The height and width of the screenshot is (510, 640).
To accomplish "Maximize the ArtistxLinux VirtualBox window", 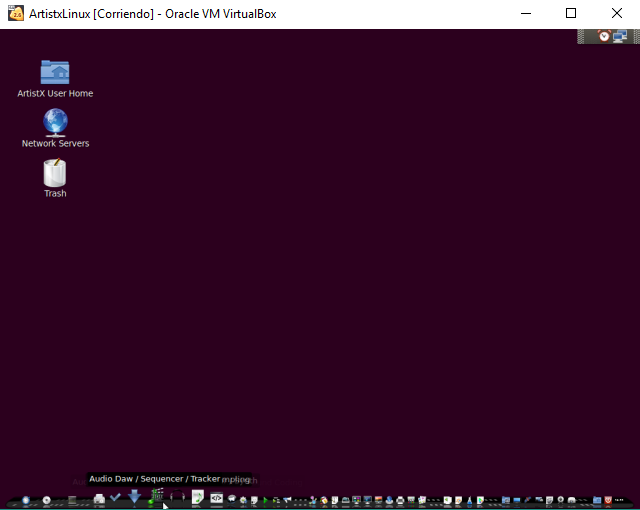I will tap(571, 14).
